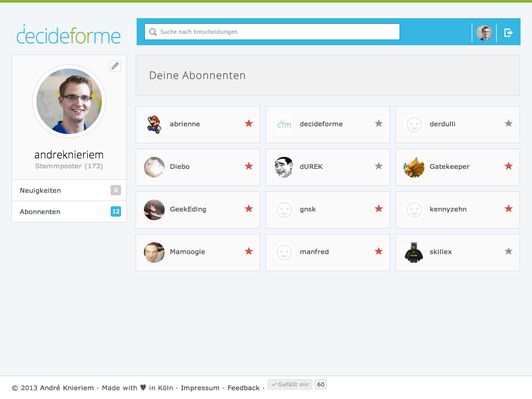Click dUREK's meme face avatar

(x=284, y=167)
